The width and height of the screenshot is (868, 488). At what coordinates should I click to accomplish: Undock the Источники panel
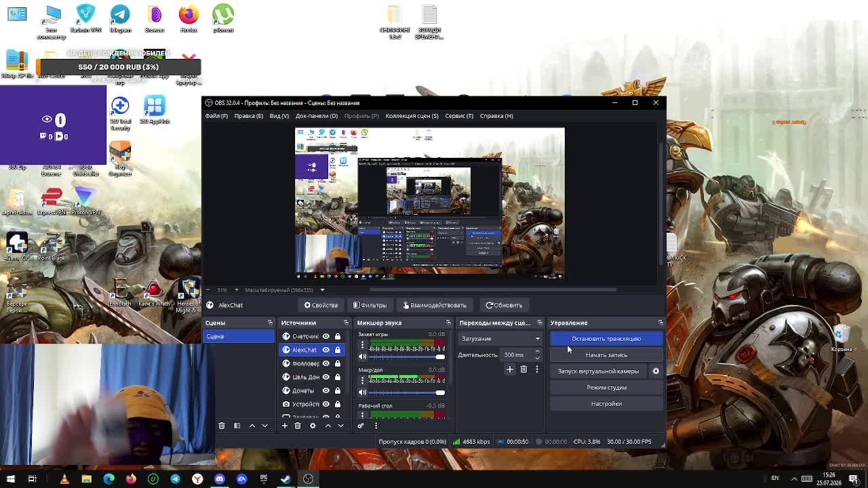346,323
